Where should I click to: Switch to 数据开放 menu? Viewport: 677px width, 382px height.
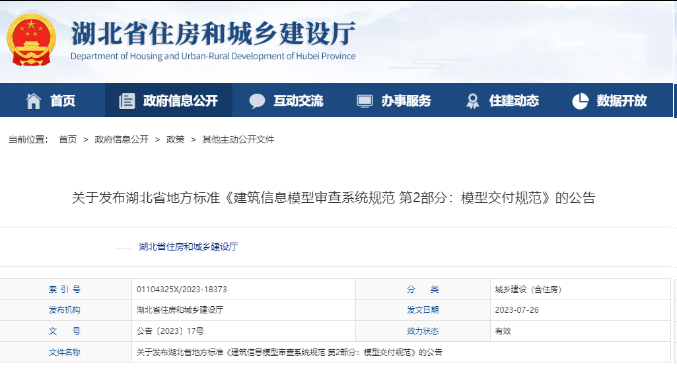click(x=622, y=101)
